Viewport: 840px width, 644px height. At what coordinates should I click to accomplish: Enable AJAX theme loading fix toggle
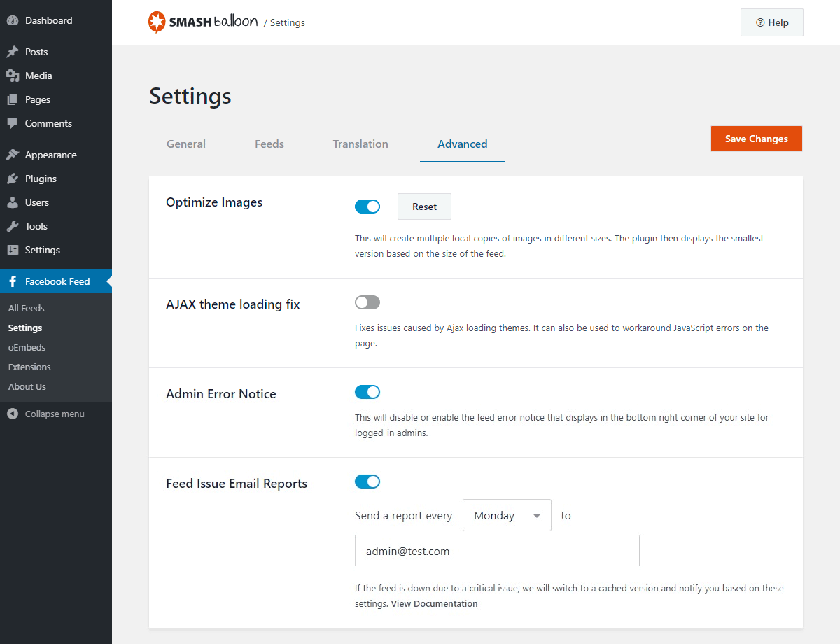(367, 302)
